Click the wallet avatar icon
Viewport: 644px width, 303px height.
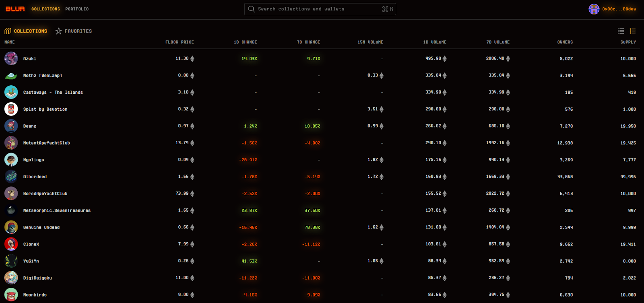[594, 9]
